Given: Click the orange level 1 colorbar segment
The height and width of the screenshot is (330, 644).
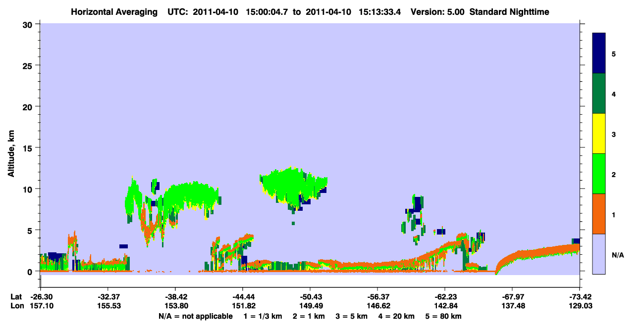Looking at the screenshot, I should click(x=599, y=214).
